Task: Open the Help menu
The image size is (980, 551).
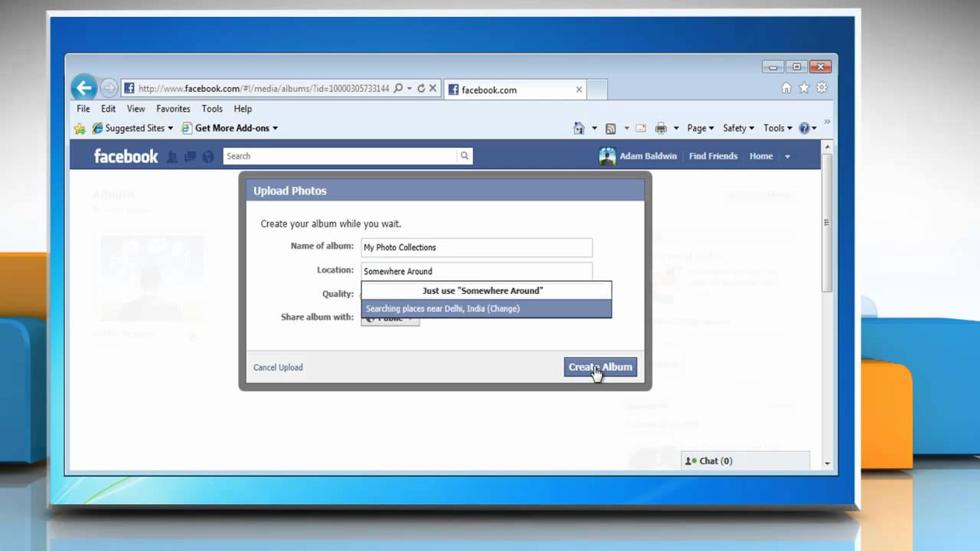Action: point(243,109)
